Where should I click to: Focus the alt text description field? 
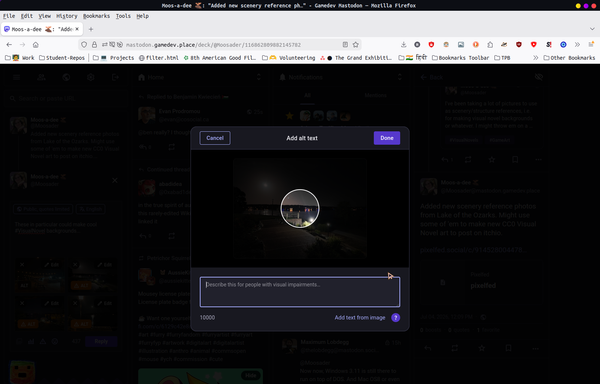point(300,292)
